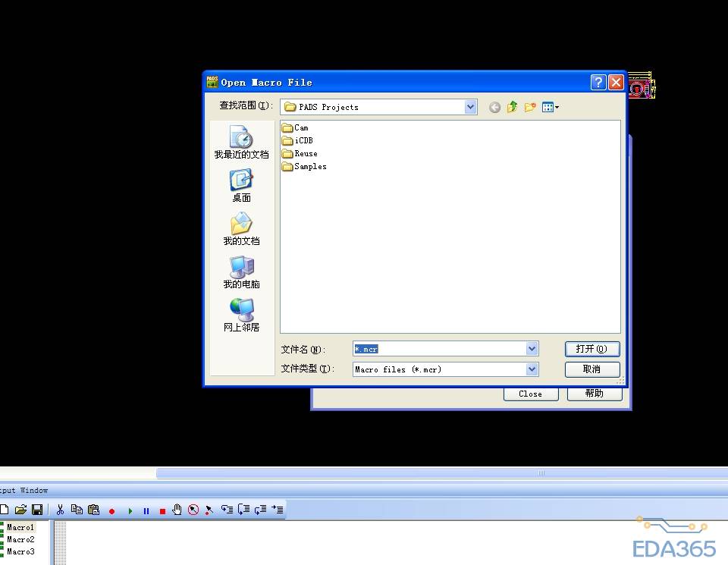Screen dimensions: 728x565
Task: Go to My Recent Documents in places bar
Action: coord(241,142)
